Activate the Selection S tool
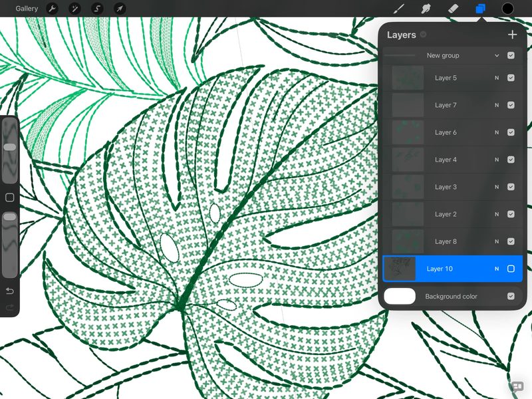This screenshot has height=399, width=532. (97, 9)
